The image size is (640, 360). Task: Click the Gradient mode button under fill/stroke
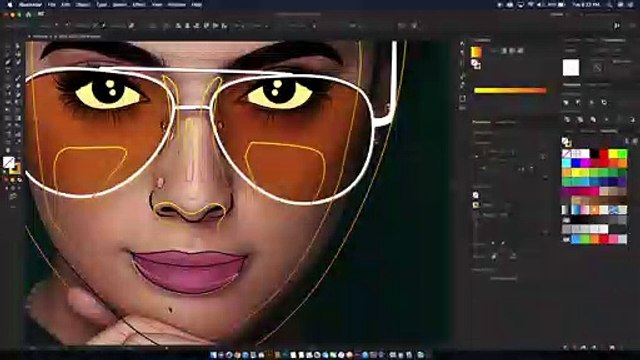coord(13,179)
